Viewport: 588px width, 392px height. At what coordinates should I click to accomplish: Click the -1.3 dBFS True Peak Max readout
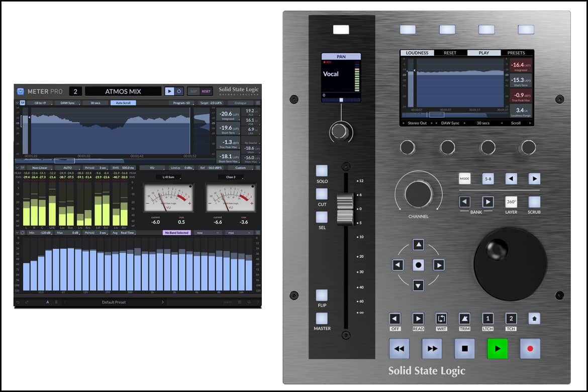pos(228,144)
